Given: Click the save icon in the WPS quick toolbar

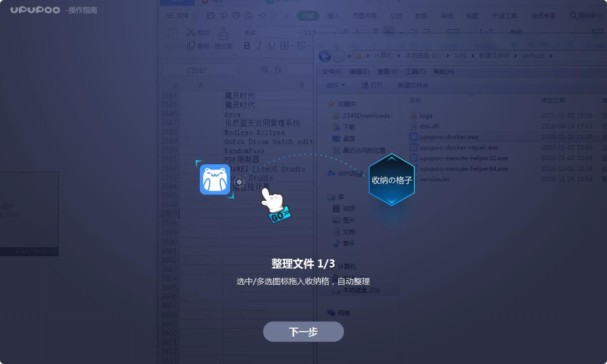Looking at the screenshot, I should pos(211,16).
